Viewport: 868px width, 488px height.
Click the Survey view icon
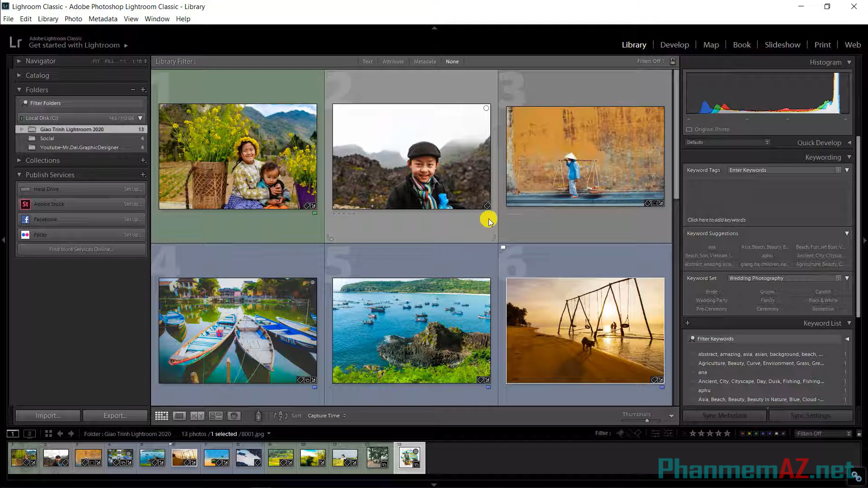pyautogui.click(x=216, y=415)
